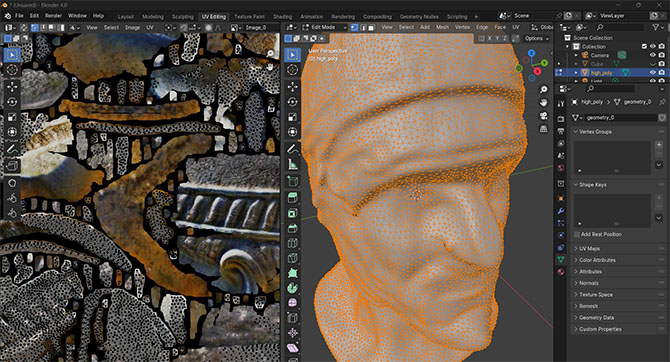670x362 pixels.
Task: Expand the Attributes panel
Action: point(618,271)
